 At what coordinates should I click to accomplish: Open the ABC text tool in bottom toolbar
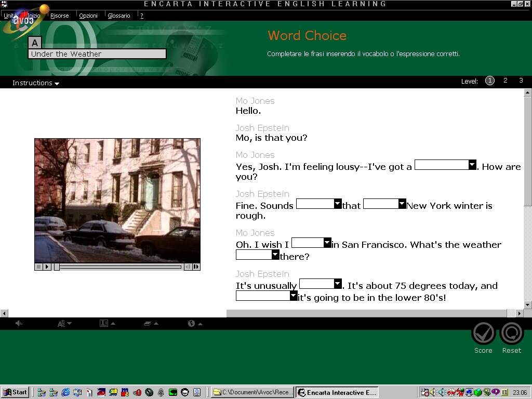pyautogui.click(x=64, y=324)
